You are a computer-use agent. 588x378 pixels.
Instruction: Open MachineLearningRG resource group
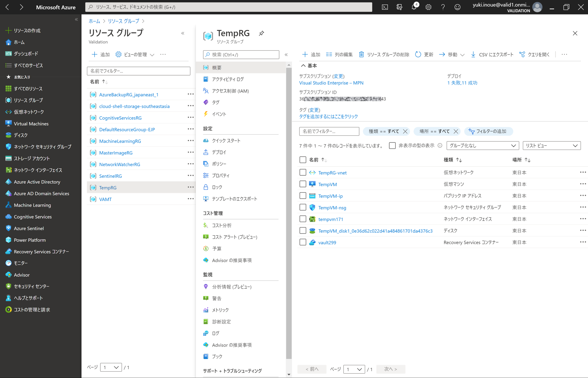120,141
